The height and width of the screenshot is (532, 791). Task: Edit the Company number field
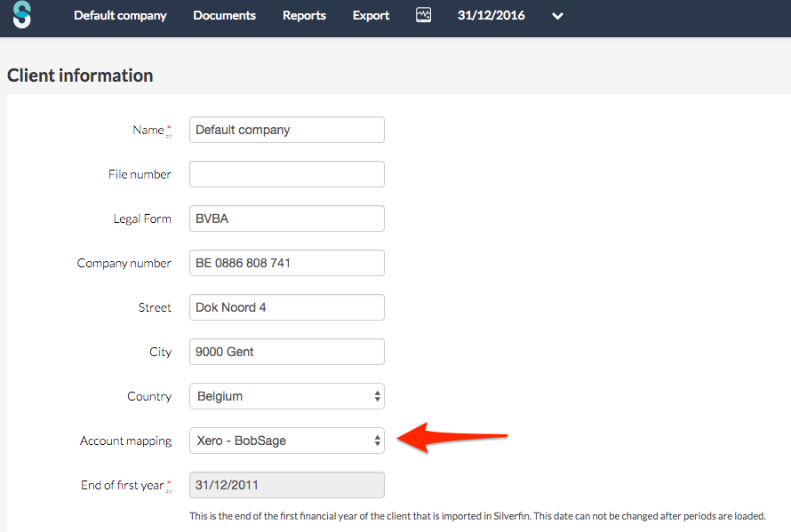pos(287,263)
